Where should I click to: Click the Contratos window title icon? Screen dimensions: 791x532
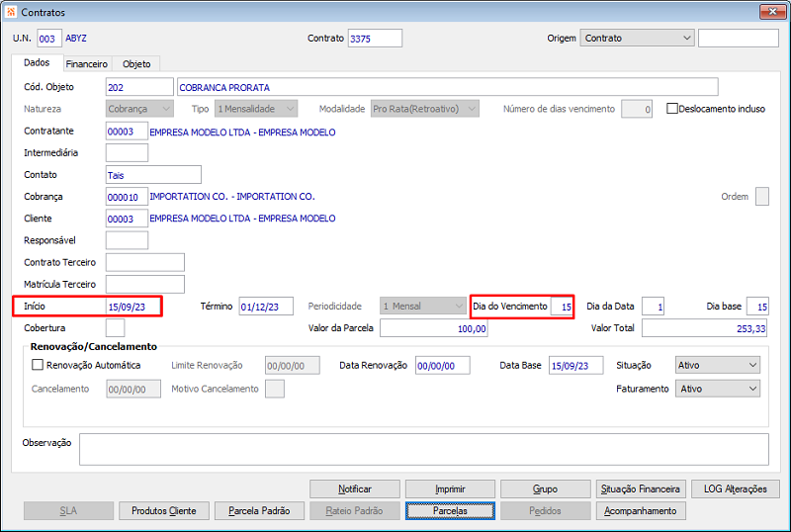(x=11, y=12)
